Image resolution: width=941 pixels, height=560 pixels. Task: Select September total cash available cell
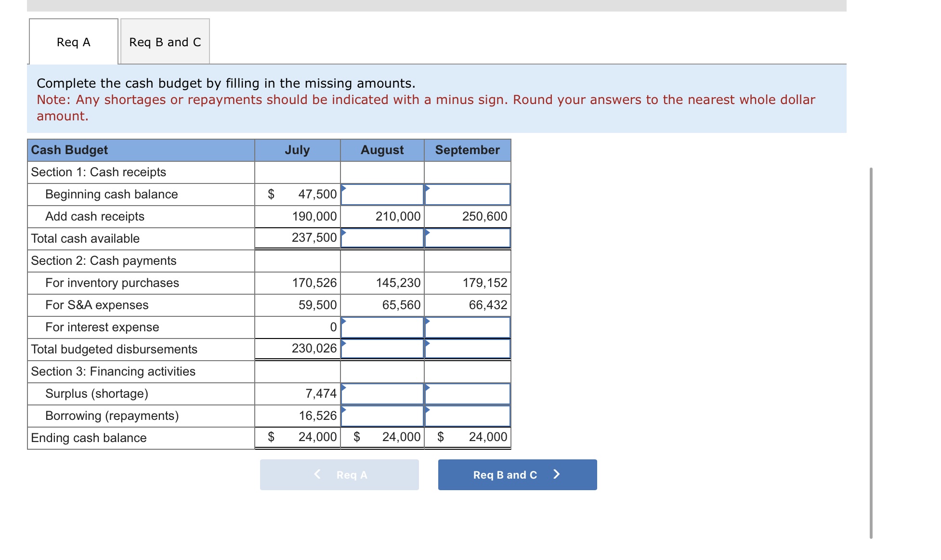point(467,238)
